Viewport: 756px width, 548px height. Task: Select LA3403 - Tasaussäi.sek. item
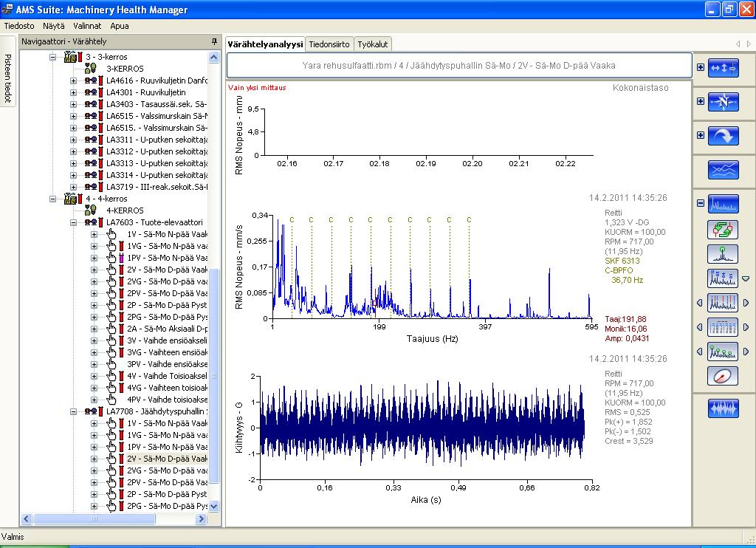tap(157, 104)
